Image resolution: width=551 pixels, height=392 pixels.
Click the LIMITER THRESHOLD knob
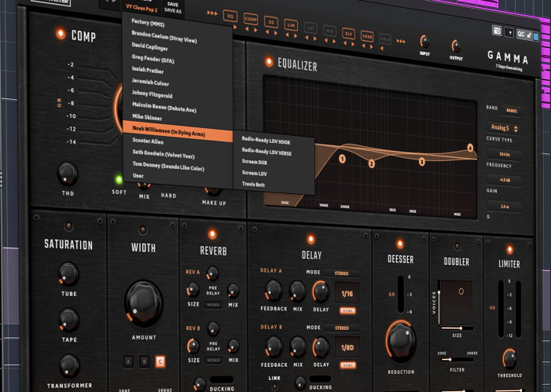509,359
